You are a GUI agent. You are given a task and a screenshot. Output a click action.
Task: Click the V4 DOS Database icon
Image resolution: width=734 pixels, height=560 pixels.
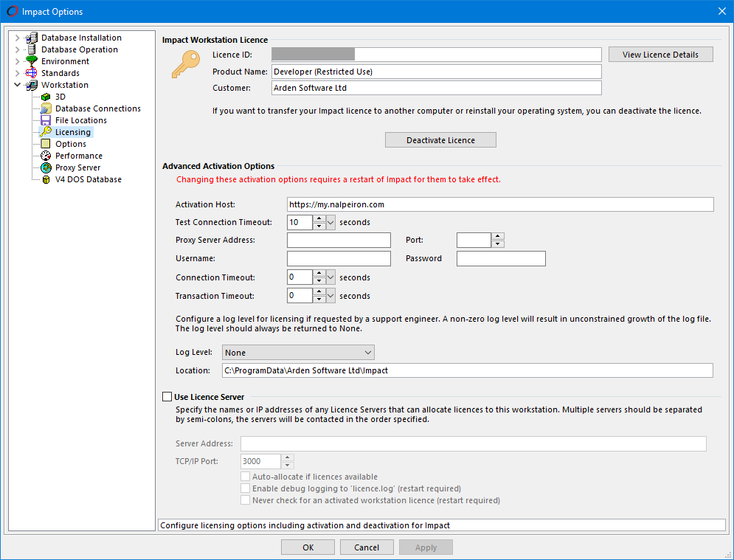[46, 179]
